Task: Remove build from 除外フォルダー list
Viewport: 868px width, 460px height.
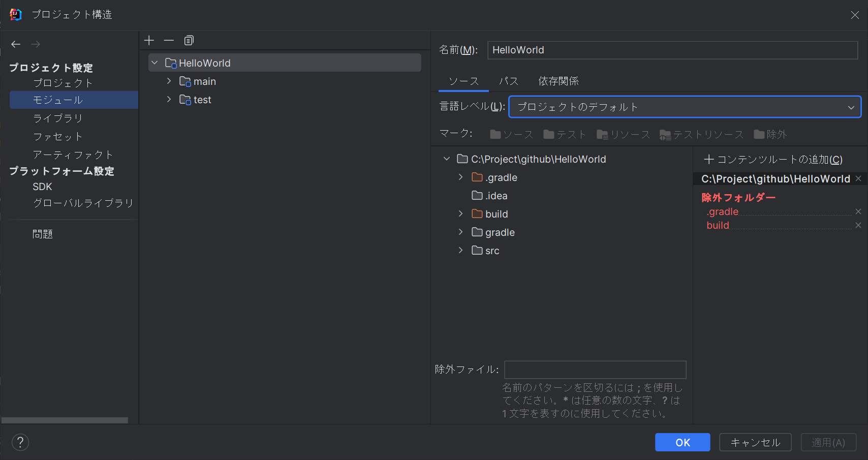Action: 858,225
